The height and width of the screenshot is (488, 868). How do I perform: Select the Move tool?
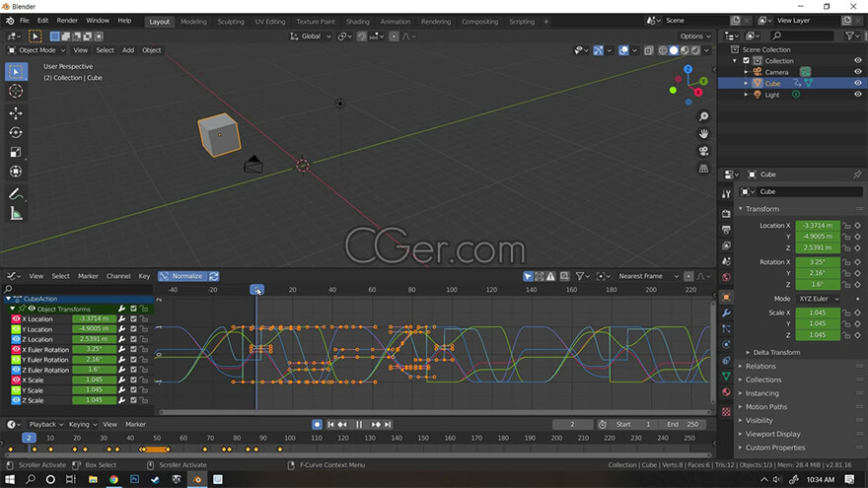tap(16, 113)
